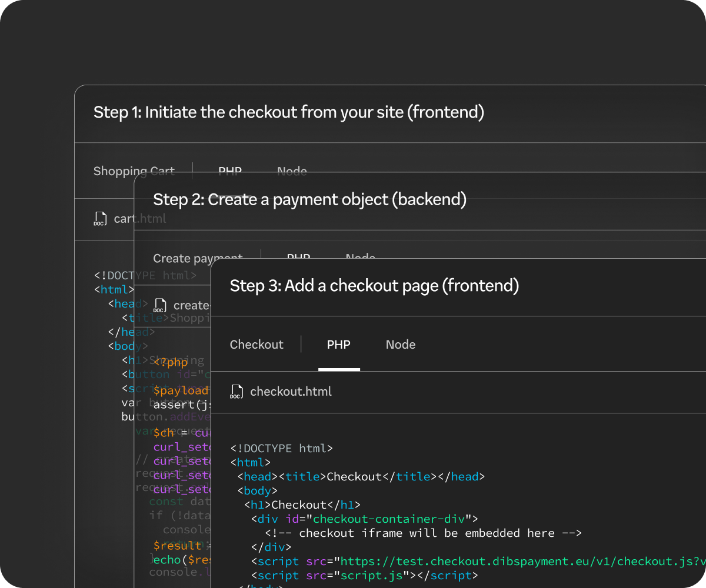The width and height of the screenshot is (706, 588).
Task: Click the cart.html file name
Action: coord(125,219)
